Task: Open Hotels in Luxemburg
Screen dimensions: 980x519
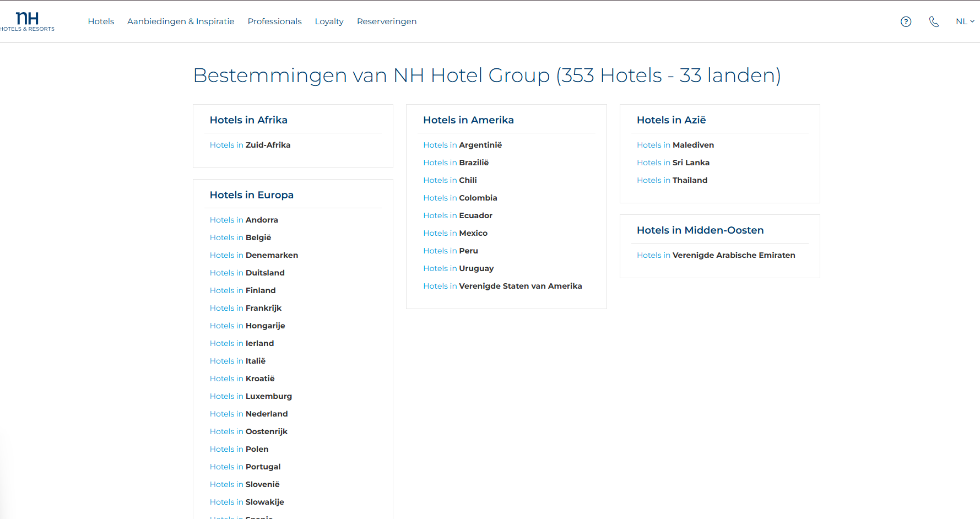Action: 251,396
